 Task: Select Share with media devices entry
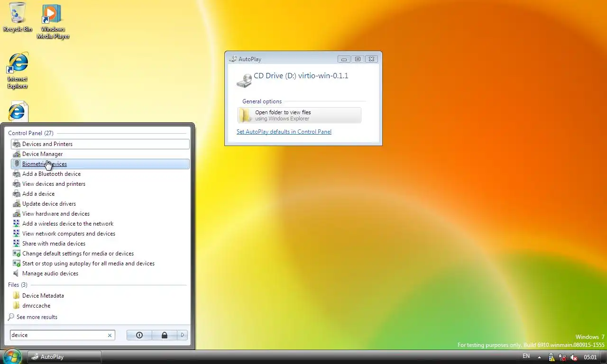coord(100,244)
